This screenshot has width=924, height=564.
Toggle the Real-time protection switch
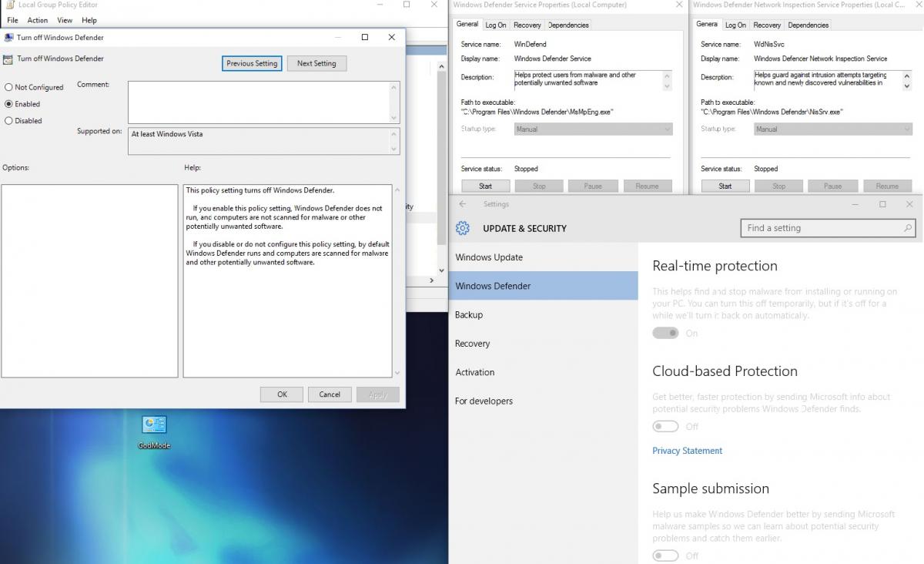(665, 333)
